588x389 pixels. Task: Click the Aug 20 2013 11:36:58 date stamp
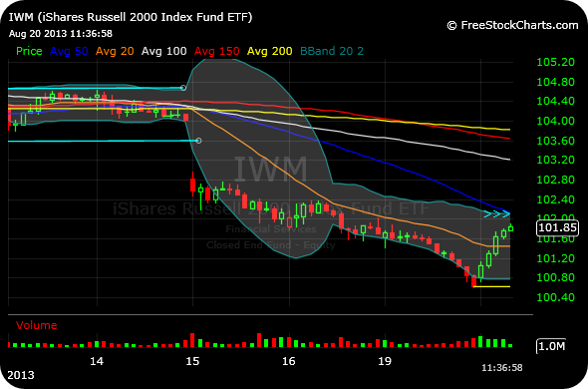point(61,34)
